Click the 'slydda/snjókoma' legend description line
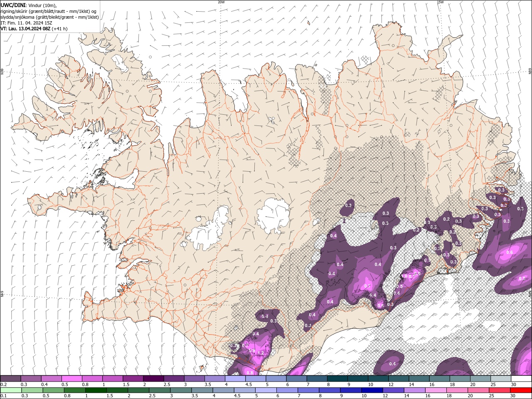This screenshot has height=399, width=532. click(x=49, y=17)
